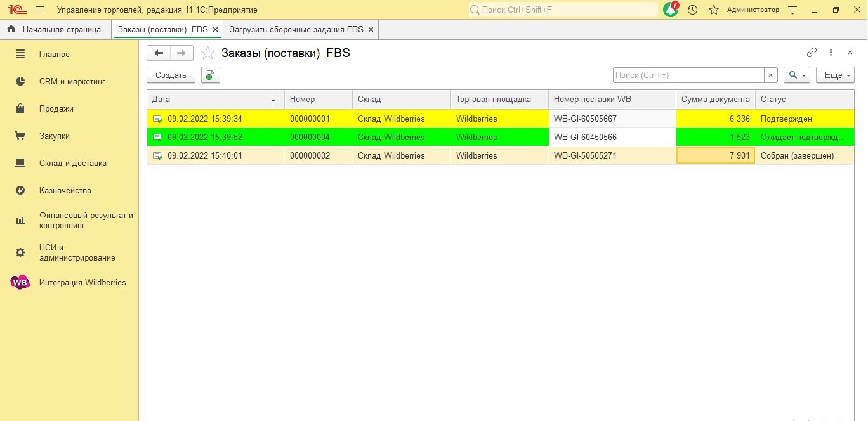Open the three-dots form menu icon

pyautogui.click(x=831, y=53)
